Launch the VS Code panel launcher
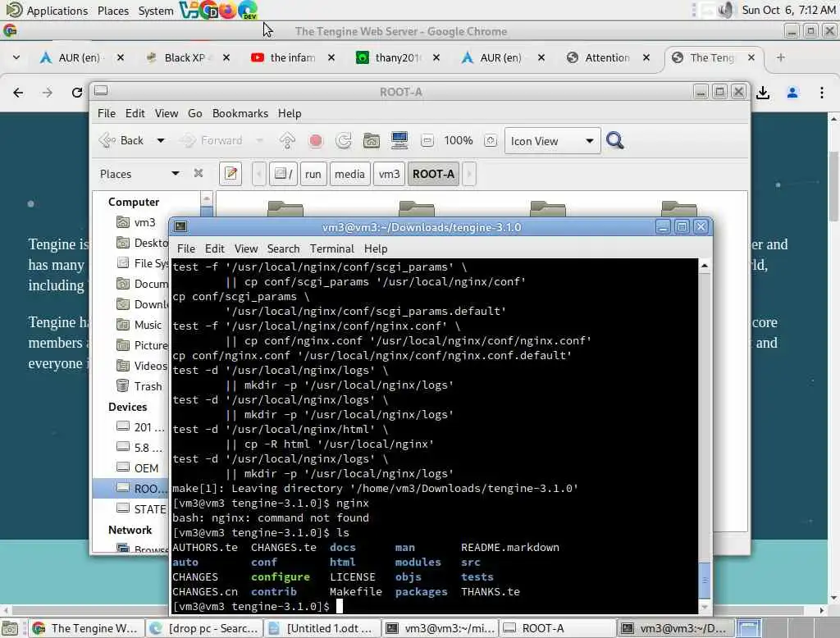 coord(188,10)
